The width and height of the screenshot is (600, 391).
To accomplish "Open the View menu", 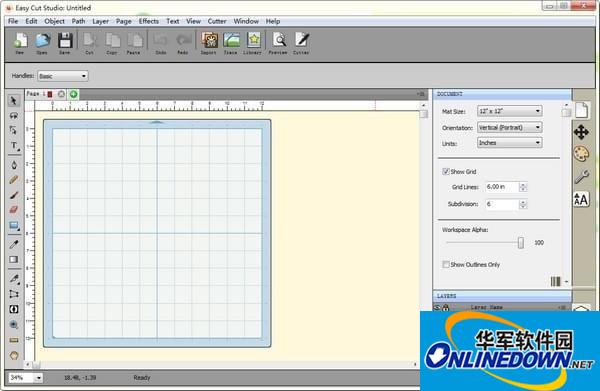I will click(193, 21).
